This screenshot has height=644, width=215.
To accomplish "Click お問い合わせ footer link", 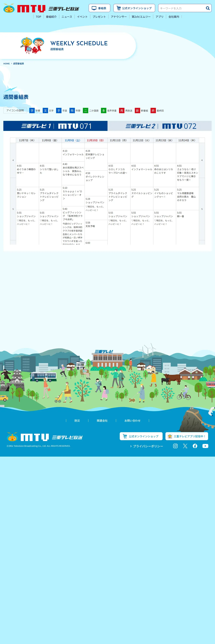I will click(x=132, y=420).
